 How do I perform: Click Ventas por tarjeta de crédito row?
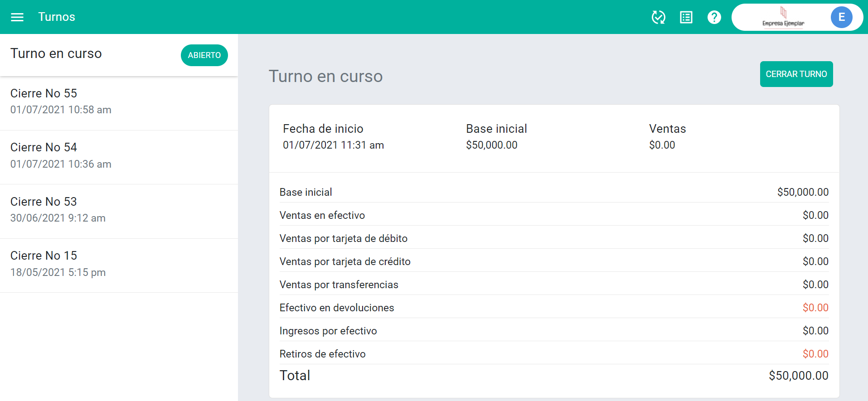pos(554,261)
